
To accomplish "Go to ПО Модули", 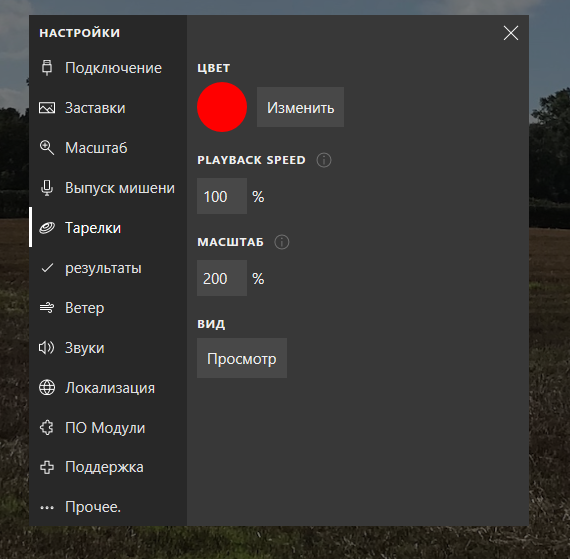I will point(108,428).
